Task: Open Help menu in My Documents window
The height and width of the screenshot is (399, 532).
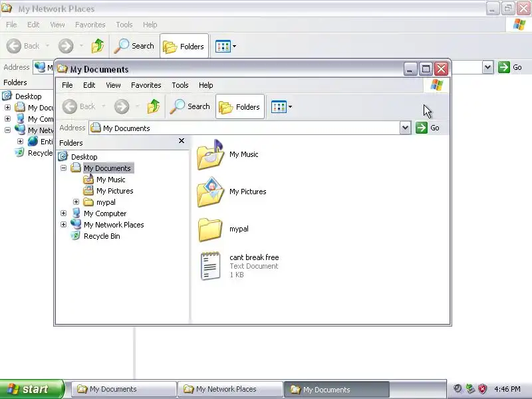Action: (205, 85)
